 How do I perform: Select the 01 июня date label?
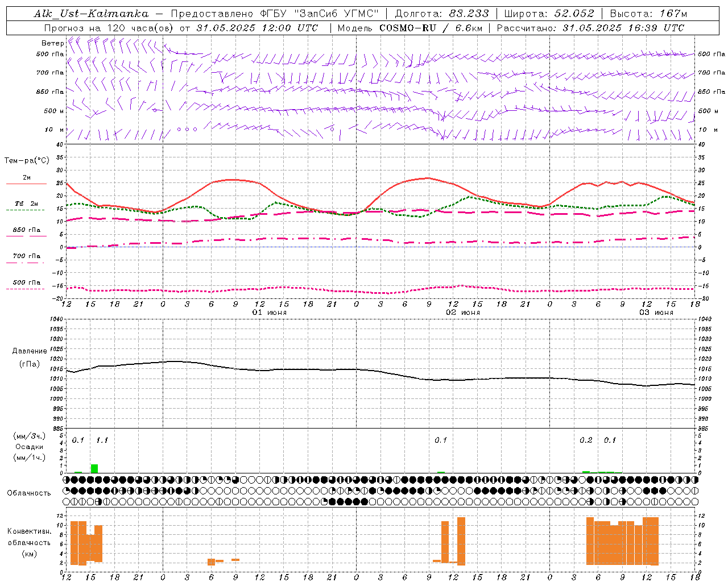270,313
